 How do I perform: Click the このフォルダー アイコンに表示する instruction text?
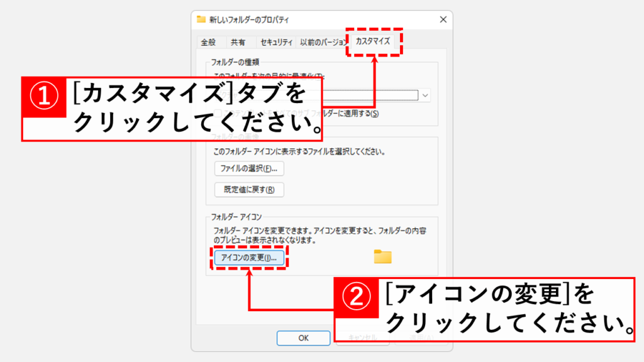pos(299,152)
